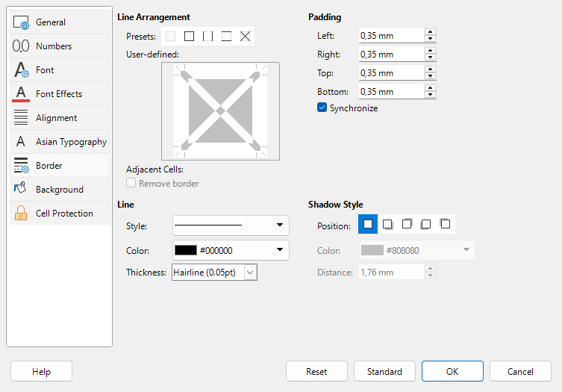Confirm with the OK button
Viewport: 562px width, 392px height.
pyautogui.click(x=452, y=371)
